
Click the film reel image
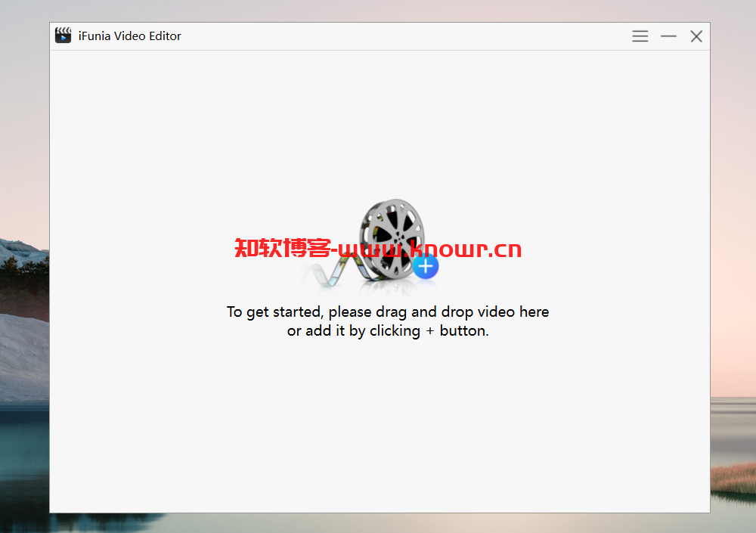[392, 240]
